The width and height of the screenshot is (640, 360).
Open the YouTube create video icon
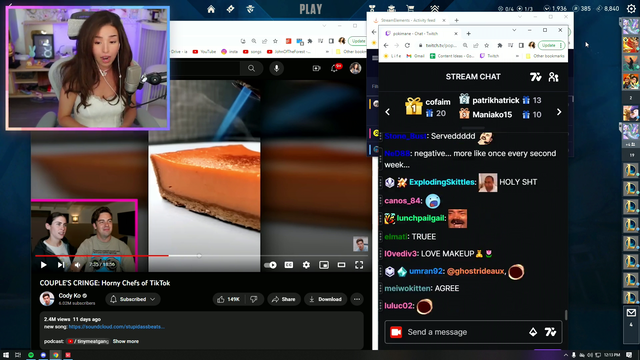click(x=316, y=68)
